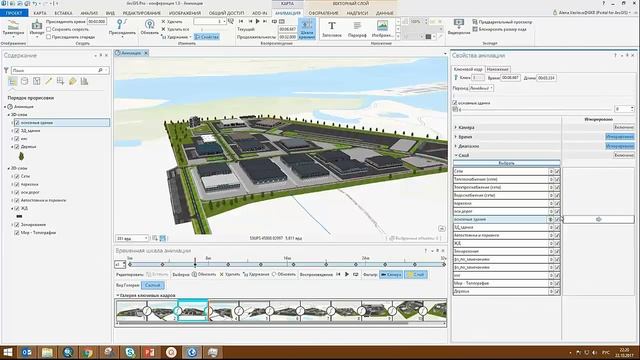Toggle visibility of Зонирование layer in Contents
This screenshot has width=640, height=360.
tap(17, 224)
